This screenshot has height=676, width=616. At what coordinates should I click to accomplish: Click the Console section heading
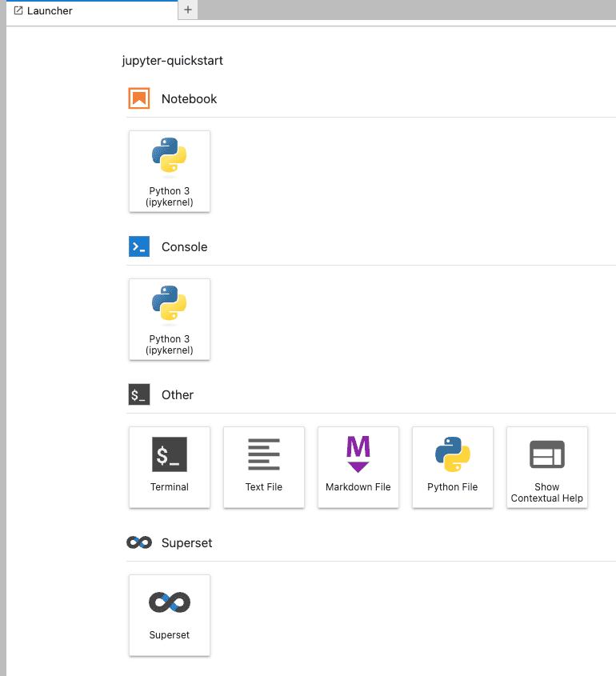[185, 246]
